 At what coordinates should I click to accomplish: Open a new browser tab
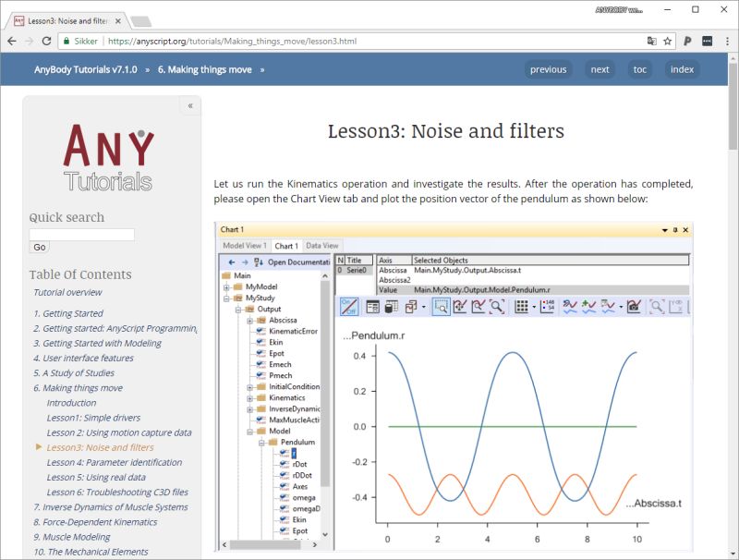(x=140, y=21)
